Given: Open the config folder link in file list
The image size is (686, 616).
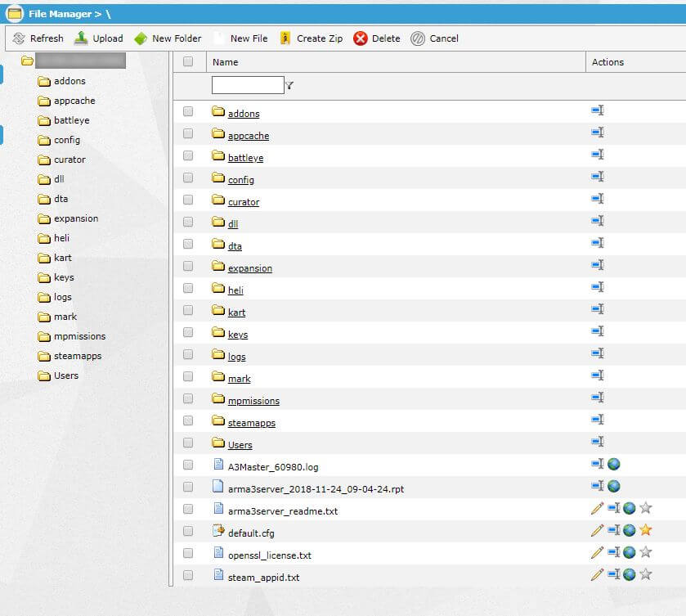Looking at the screenshot, I should click(241, 180).
